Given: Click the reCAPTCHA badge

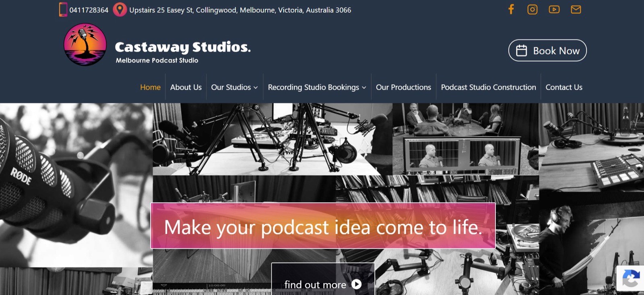Looking at the screenshot, I should (630, 278).
